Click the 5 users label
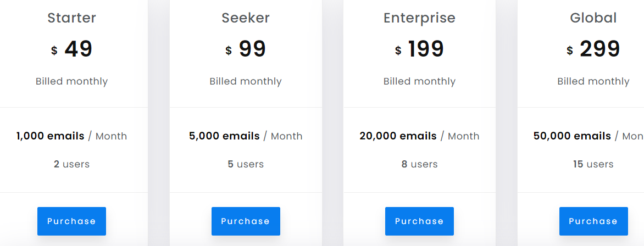 (246, 164)
